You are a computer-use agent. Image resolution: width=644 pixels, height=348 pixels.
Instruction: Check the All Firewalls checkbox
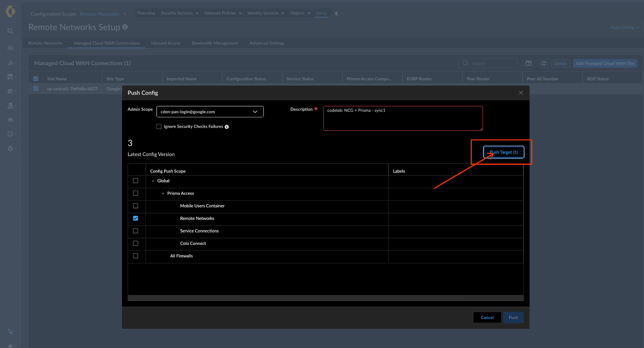click(x=136, y=256)
